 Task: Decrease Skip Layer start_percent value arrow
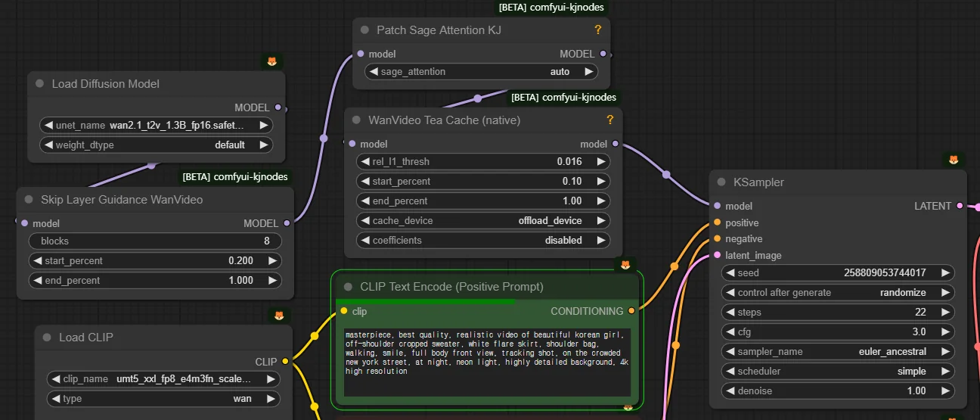click(x=37, y=260)
